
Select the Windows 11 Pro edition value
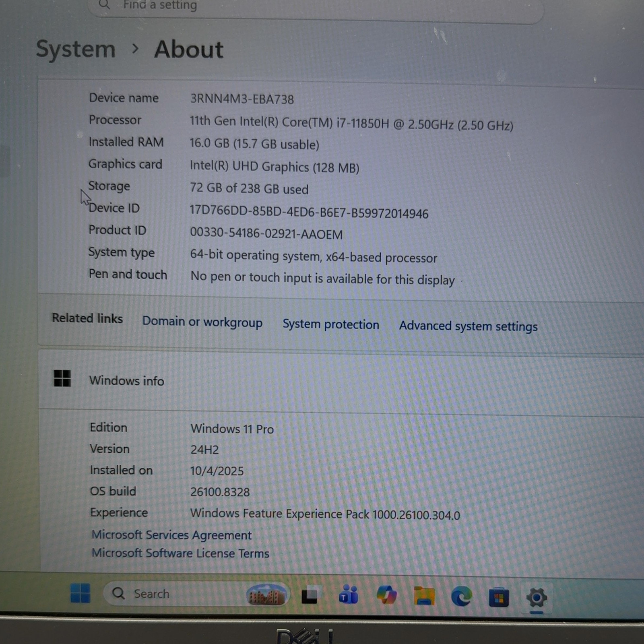tap(232, 429)
